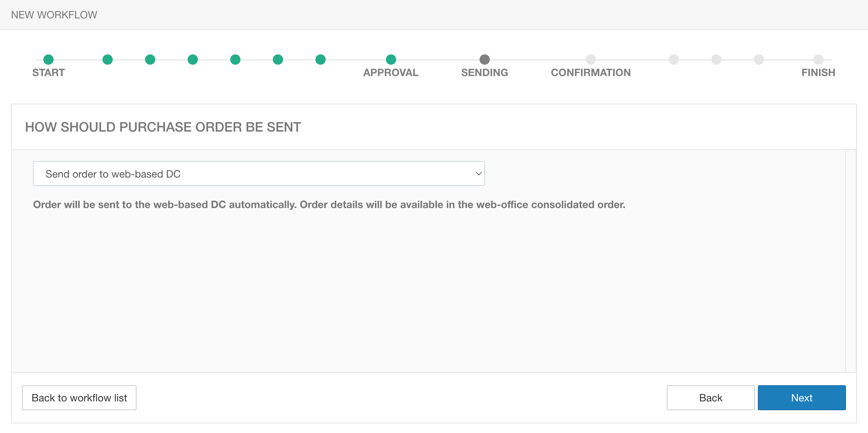Select the sixth green step dot
Screen dimensions: 868x433
[278, 60]
